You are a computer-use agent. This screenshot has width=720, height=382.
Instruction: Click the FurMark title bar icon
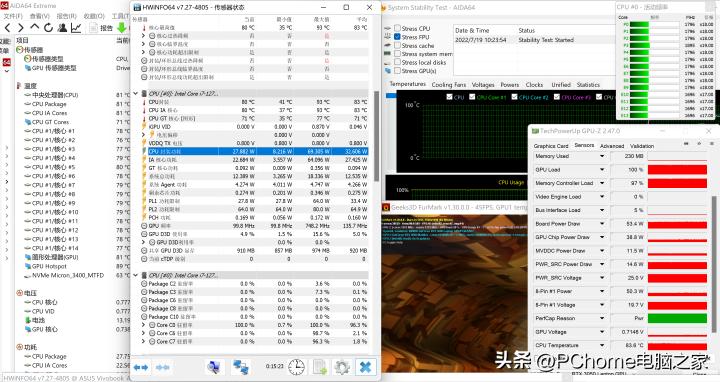coord(386,208)
